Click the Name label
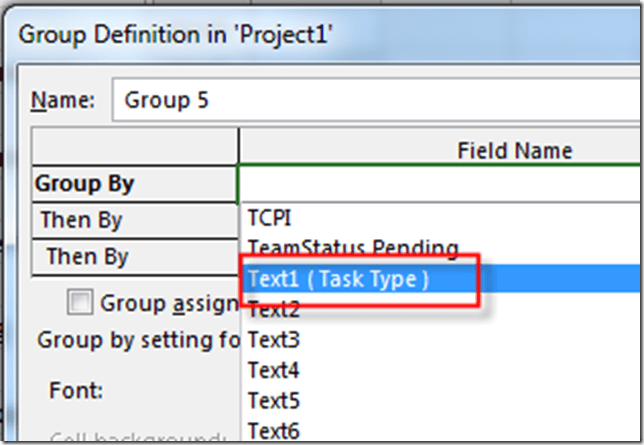This screenshot has width=644, height=445. tap(63, 100)
